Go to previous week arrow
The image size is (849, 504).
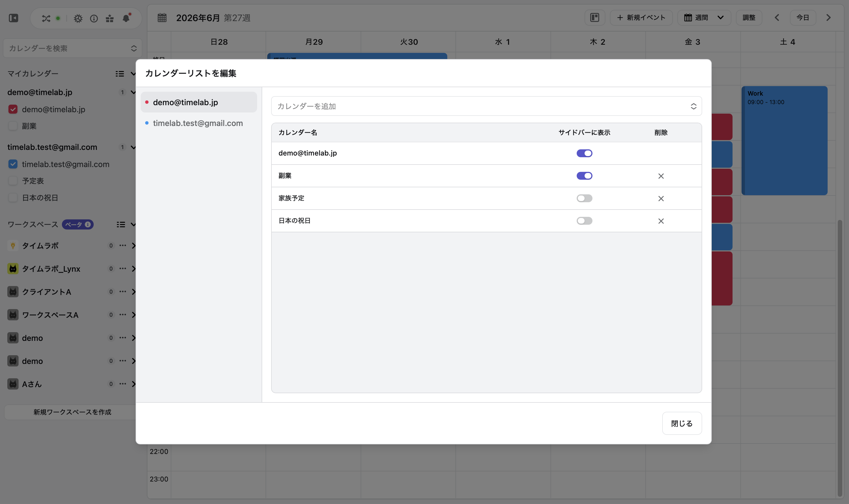[x=777, y=18]
